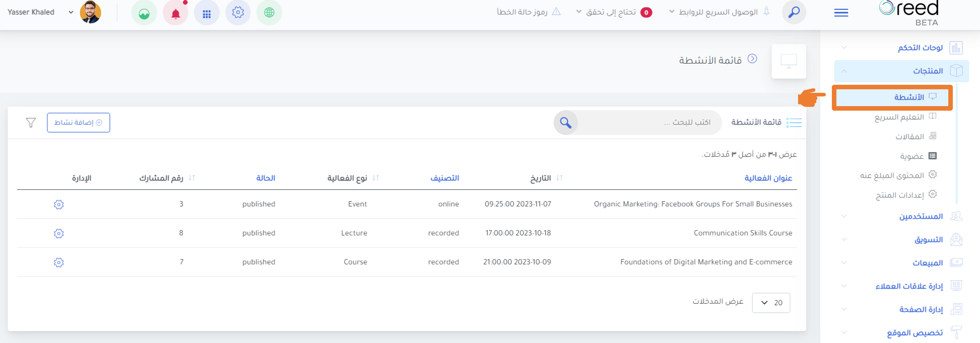Click the إضافة نشاط button
The width and height of the screenshot is (980, 343).
coord(78,123)
